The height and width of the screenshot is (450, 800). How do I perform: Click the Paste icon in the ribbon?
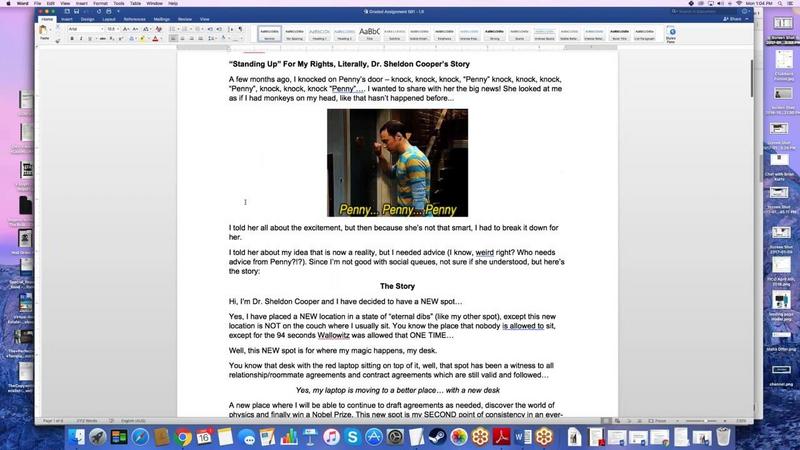[x=43, y=29]
